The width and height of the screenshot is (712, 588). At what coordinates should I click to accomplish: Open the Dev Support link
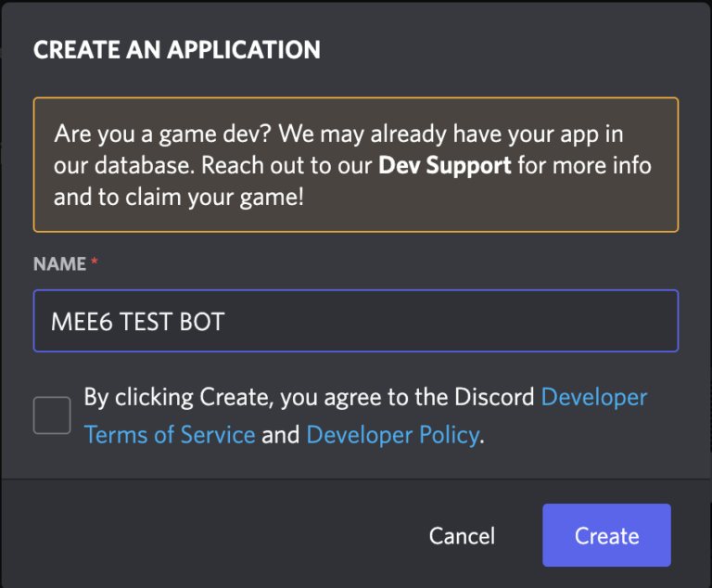pos(445,167)
